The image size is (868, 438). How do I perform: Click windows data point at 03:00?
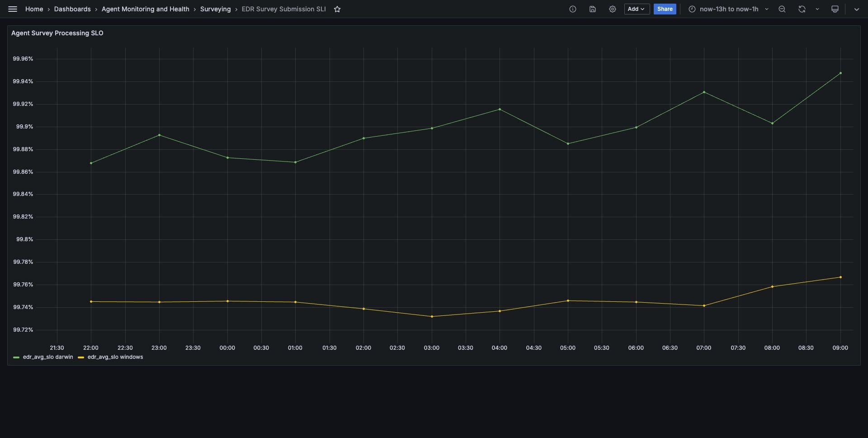[432, 316]
